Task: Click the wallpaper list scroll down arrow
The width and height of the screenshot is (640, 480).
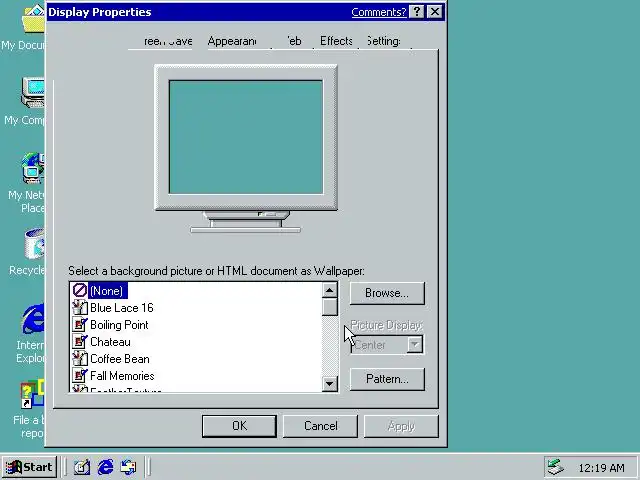Action: pyautogui.click(x=329, y=384)
